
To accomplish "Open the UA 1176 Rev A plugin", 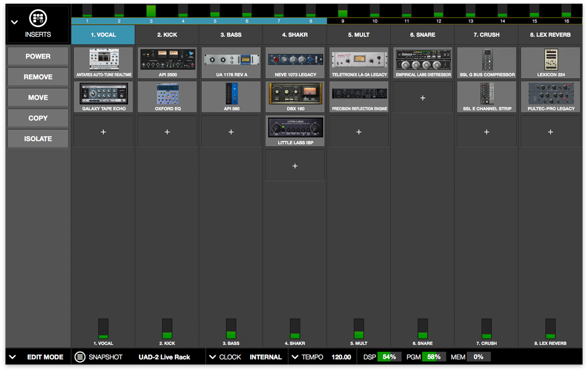I will (x=231, y=63).
